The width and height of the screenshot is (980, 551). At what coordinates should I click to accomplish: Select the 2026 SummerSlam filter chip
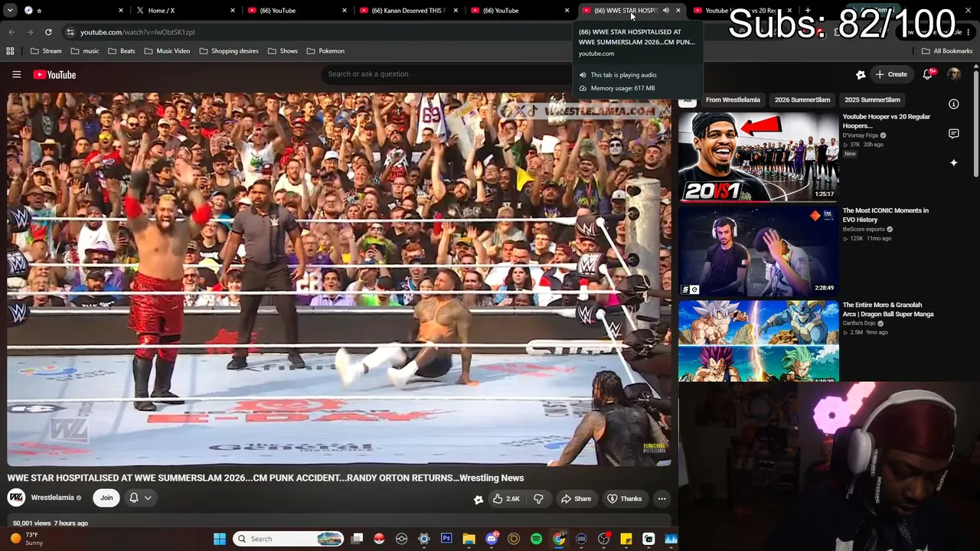point(802,100)
